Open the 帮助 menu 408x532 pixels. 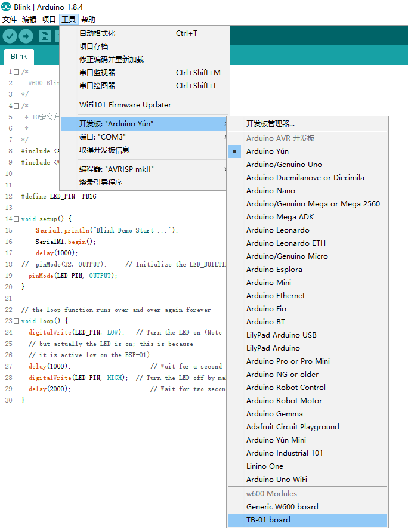[88, 19]
